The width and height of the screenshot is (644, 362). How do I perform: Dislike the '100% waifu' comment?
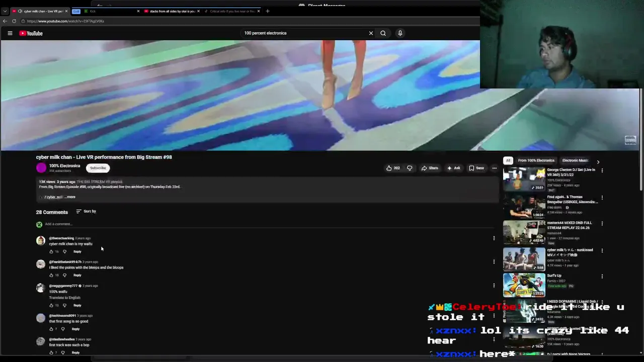[64, 305]
